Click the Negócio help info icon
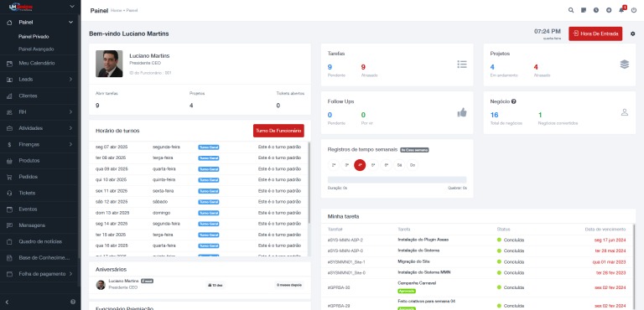 (x=514, y=101)
